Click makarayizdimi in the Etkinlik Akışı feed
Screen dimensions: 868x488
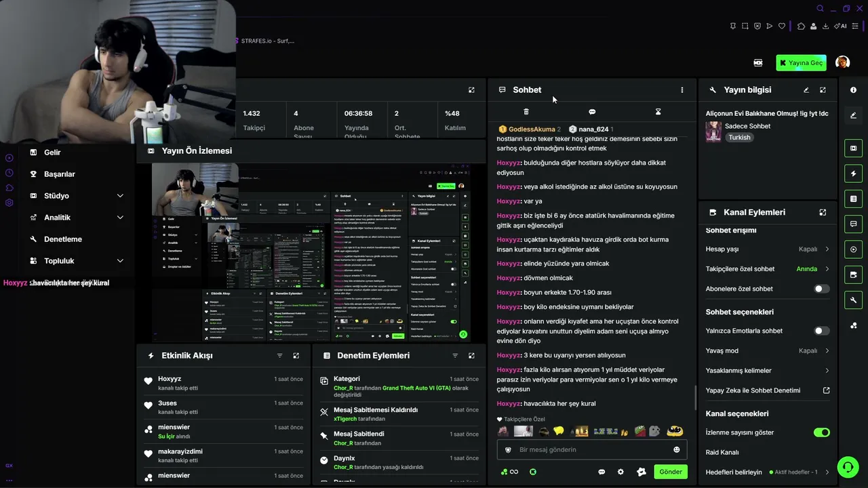point(180,451)
